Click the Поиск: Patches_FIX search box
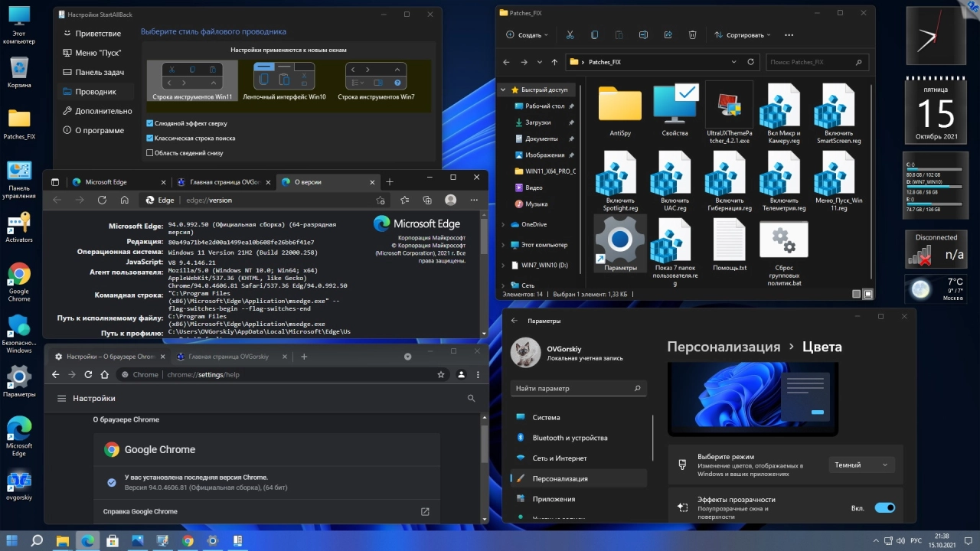Screen dimensions: 980x551 (817, 62)
